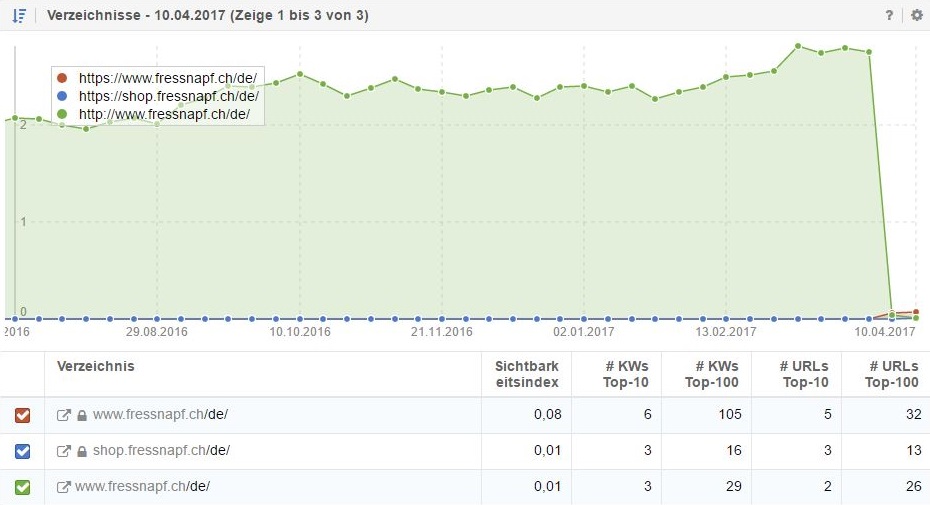Sort table by # URLs Top-10

[803, 374]
